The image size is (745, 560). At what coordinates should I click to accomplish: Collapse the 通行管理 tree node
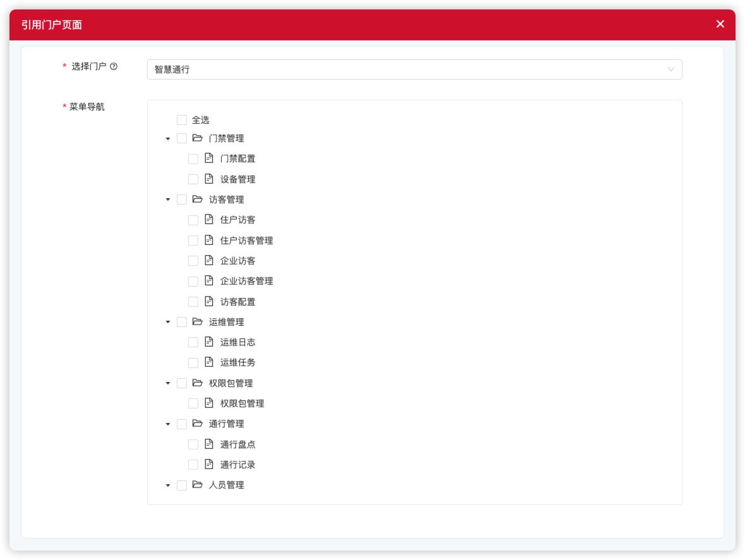[x=168, y=424]
